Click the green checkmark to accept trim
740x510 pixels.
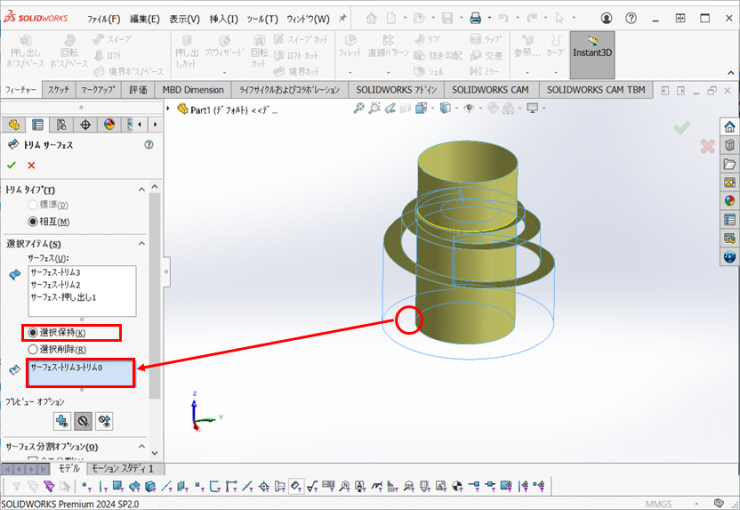coord(11,165)
